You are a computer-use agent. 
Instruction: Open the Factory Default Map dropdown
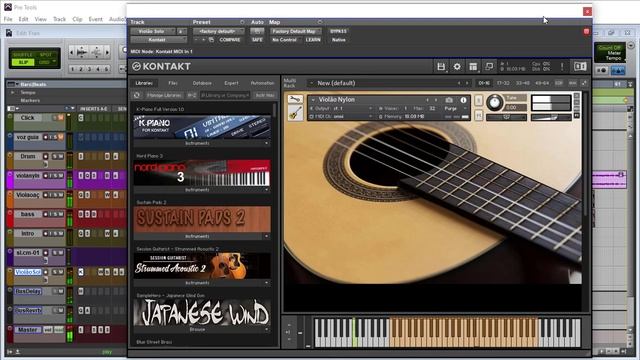click(x=296, y=31)
